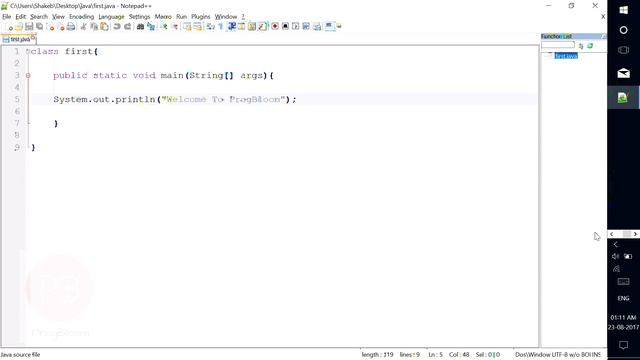Click the Cut scissors icon
640x360 pixels.
pyautogui.click(x=83, y=27)
